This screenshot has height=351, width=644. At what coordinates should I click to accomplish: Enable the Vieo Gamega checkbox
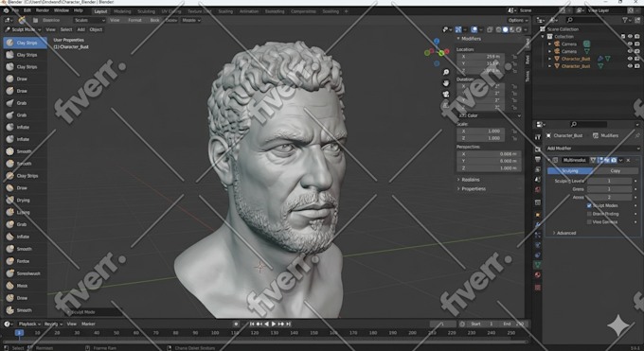click(x=589, y=222)
